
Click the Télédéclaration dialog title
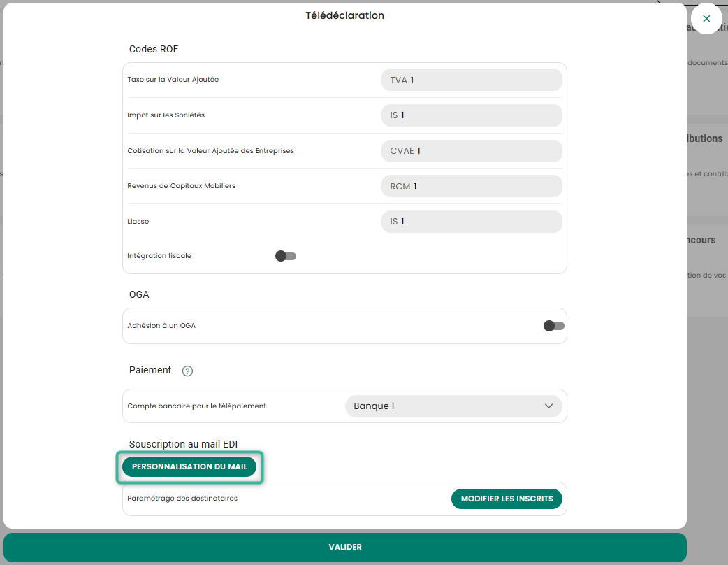[345, 15]
